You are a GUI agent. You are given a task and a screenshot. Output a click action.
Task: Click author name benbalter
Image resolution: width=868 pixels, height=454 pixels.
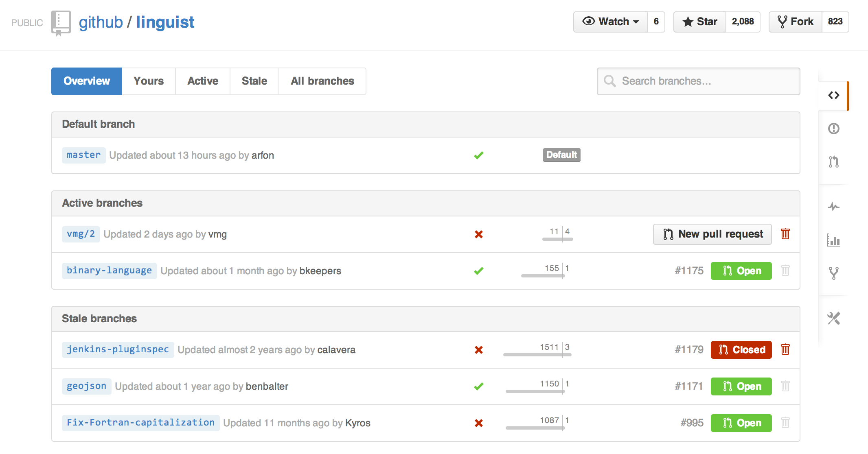tap(267, 386)
